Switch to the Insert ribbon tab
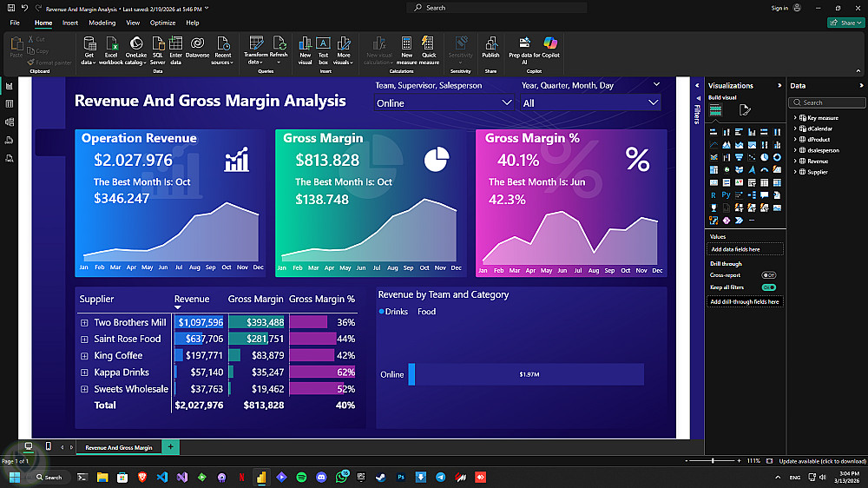The height and width of the screenshot is (488, 868). [x=70, y=23]
